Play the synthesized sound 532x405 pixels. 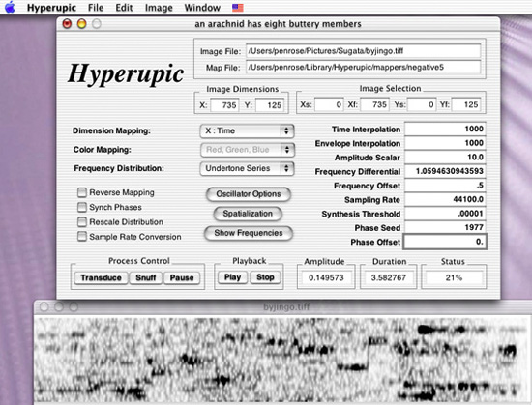tap(232, 277)
